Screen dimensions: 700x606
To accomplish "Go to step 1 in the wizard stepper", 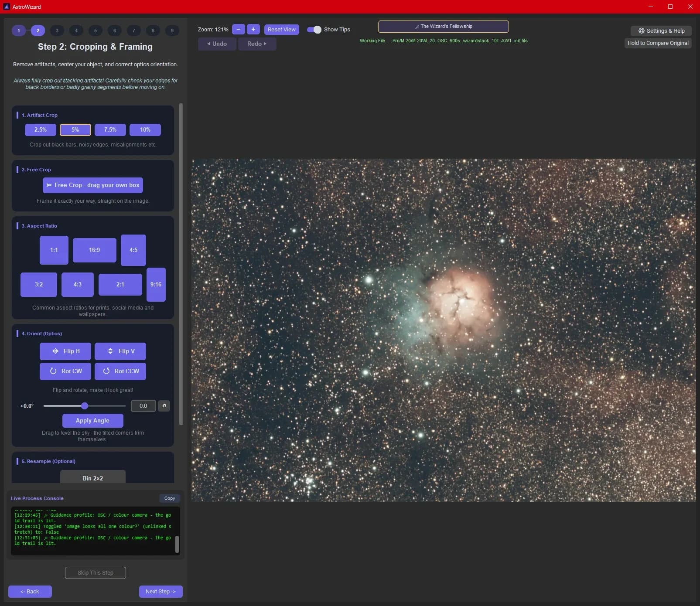I will click(x=19, y=31).
